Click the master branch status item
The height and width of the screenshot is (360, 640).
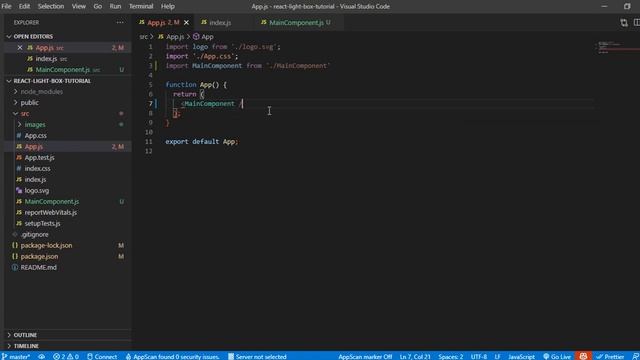(16, 356)
